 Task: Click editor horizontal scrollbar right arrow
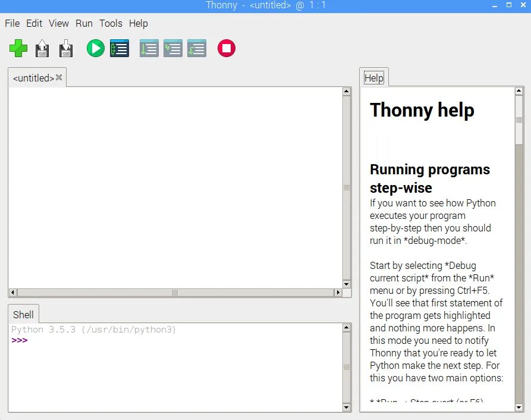[x=338, y=293]
